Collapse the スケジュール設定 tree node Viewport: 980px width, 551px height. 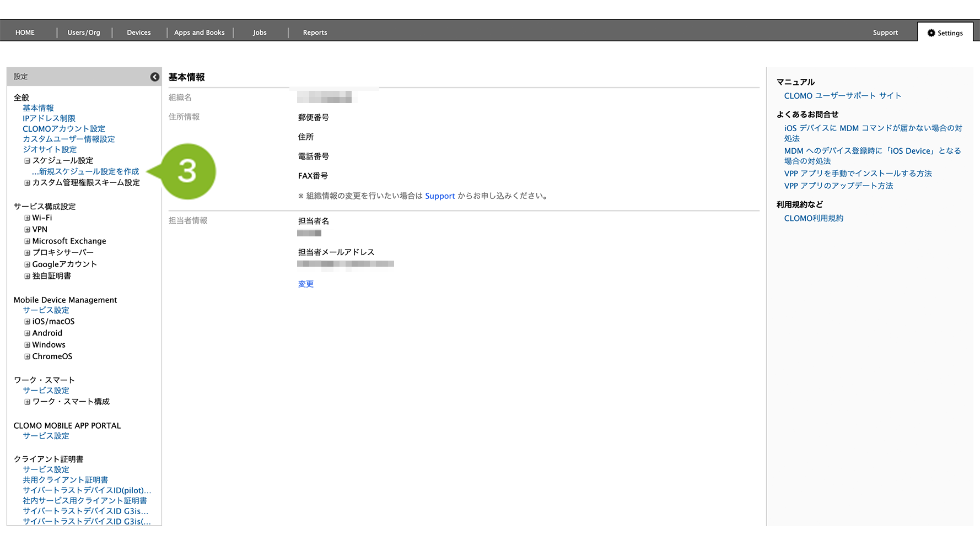27,161
